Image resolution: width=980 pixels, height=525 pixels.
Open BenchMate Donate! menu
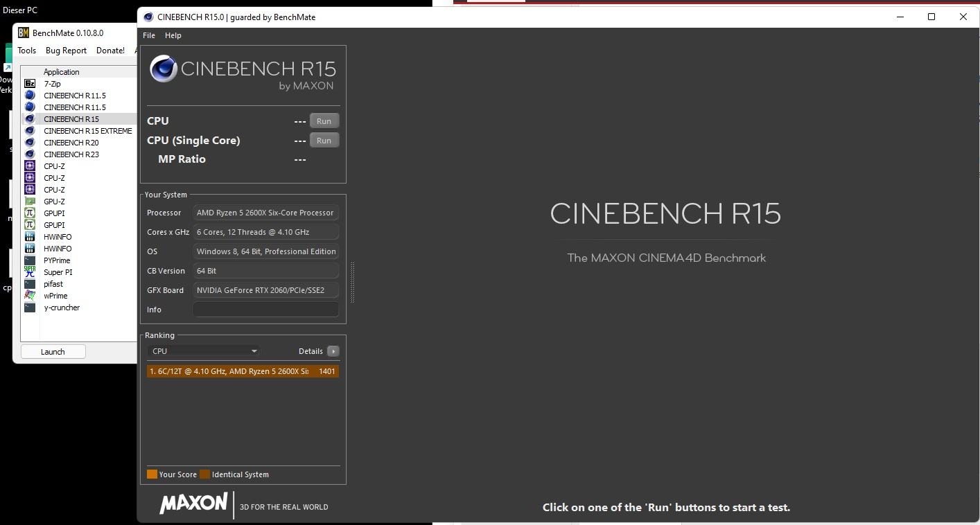pyautogui.click(x=110, y=51)
